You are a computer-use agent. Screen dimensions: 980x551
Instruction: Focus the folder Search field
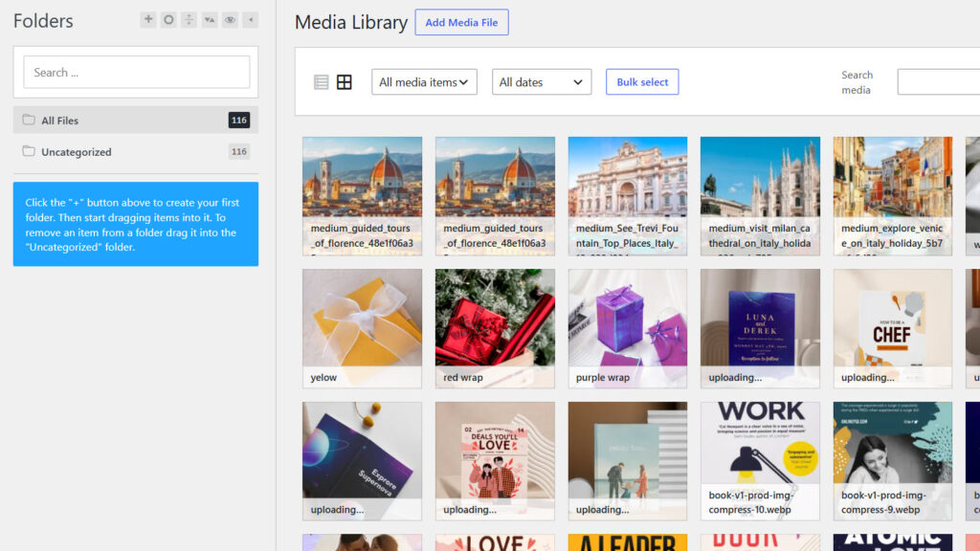pos(137,73)
